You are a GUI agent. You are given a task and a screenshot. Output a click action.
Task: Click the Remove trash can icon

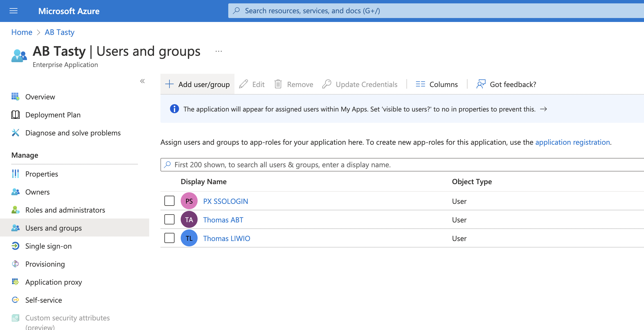point(278,84)
